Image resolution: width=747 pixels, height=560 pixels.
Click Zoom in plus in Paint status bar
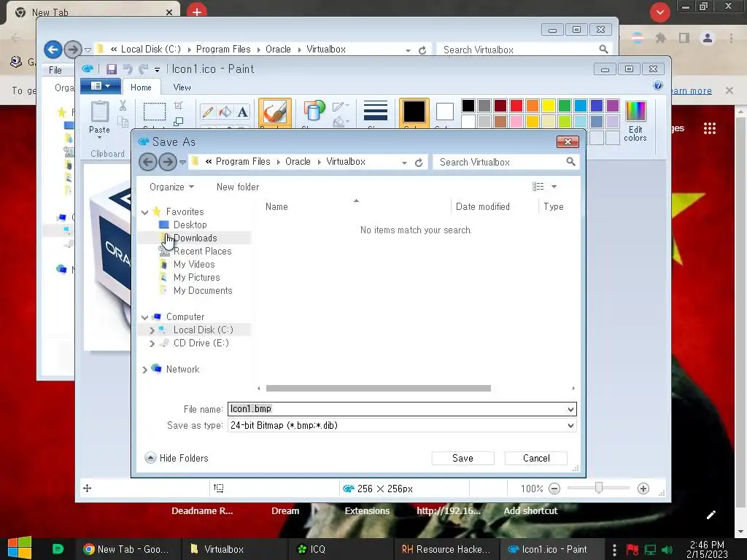pyautogui.click(x=643, y=489)
